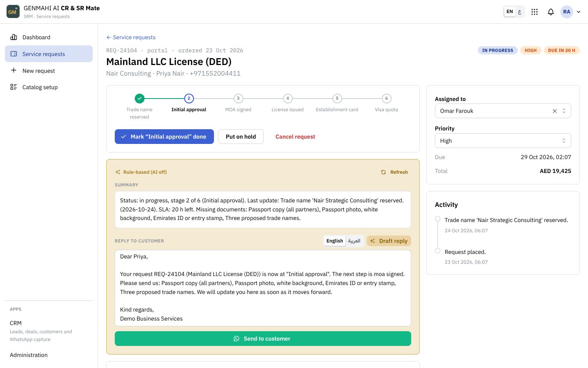Viewport: 588px width, 368px height.
Task: Click the GM app logo
Action: [13, 12]
